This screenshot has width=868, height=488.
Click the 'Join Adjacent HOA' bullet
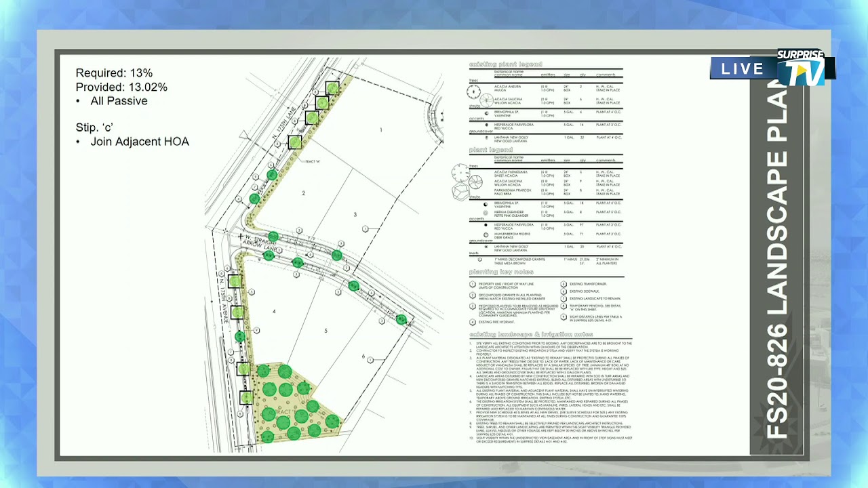(132, 142)
